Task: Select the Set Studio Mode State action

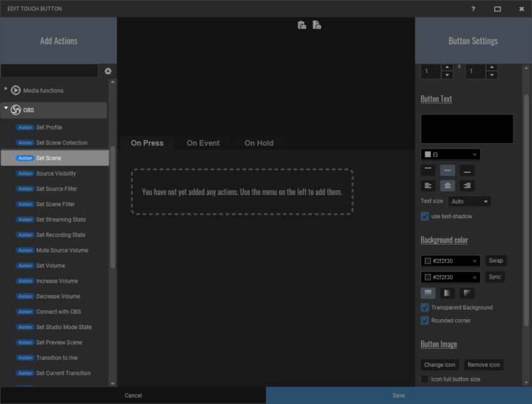Action: click(55, 327)
